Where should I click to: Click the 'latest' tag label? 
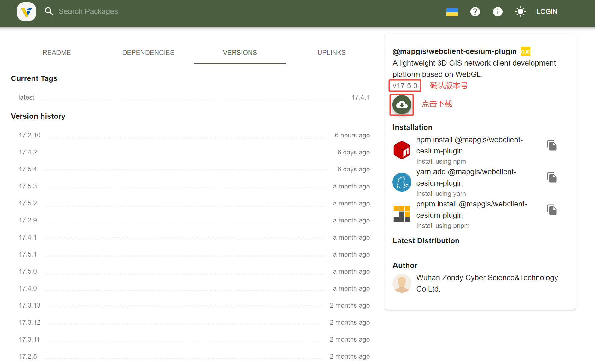pos(26,97)
